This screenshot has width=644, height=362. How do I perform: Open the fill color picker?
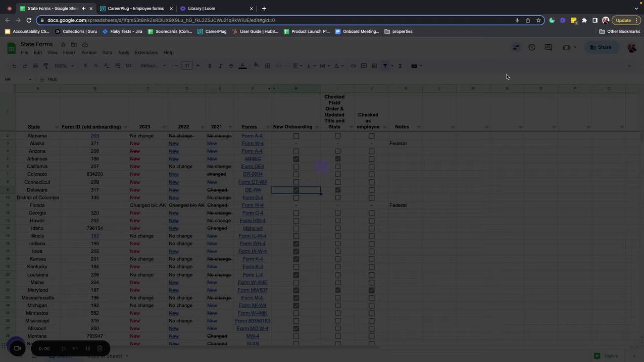pos(256,66)
